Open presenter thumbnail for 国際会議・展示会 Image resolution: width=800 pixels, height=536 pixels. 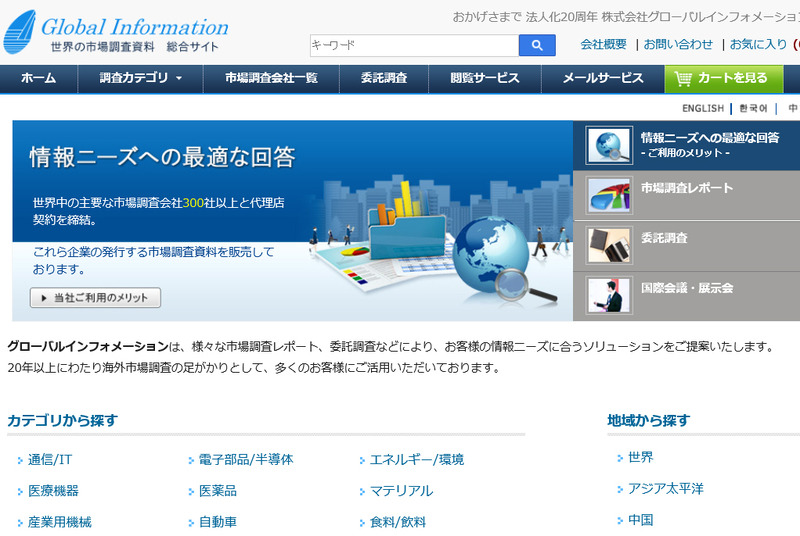click(x=609, y=295)
